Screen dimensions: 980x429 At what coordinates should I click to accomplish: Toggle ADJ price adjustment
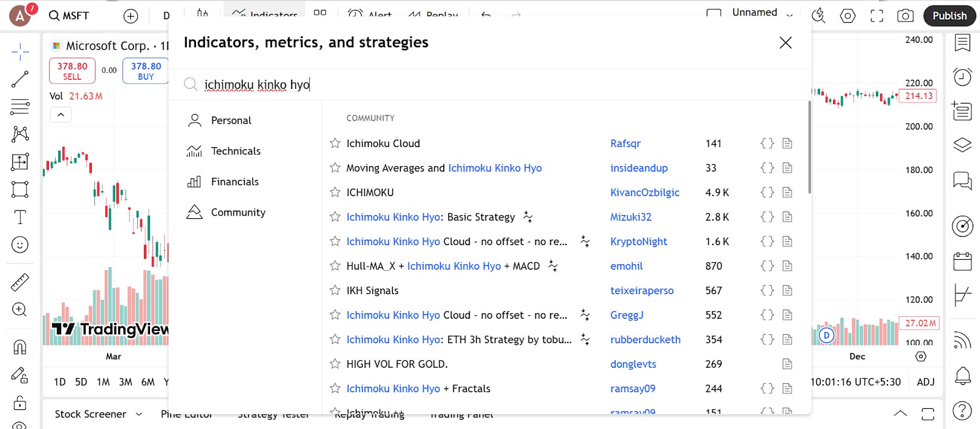(x=925, y=382)
